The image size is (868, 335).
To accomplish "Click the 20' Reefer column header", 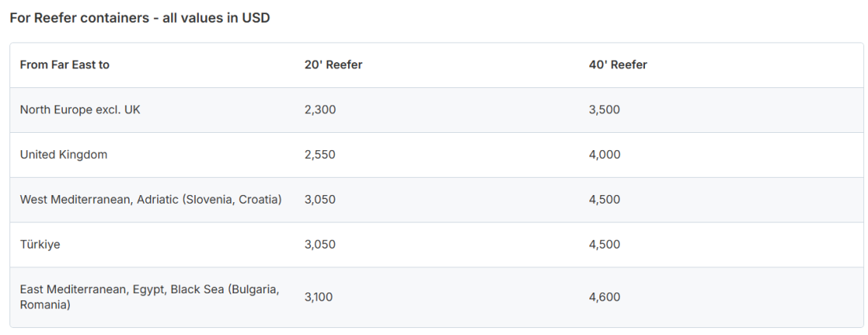I will (333, 65).
